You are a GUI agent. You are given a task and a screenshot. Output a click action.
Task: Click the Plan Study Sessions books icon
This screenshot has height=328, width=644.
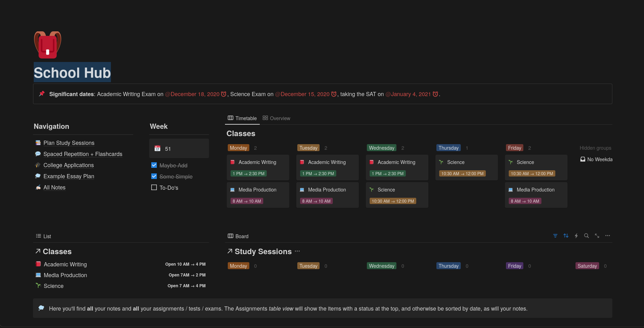(38, 143)
